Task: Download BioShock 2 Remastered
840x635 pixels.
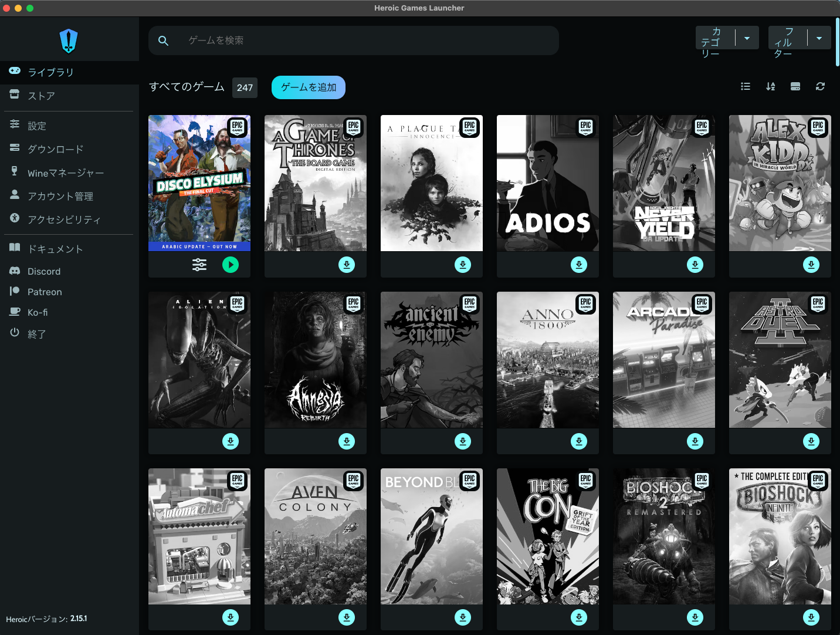Action: pyautogui.click(x=695, y=617)
